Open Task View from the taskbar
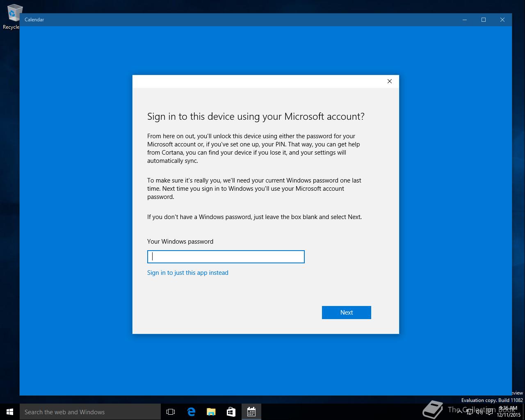The height and width of the screenshot is (420, 525). coord(171,412)
